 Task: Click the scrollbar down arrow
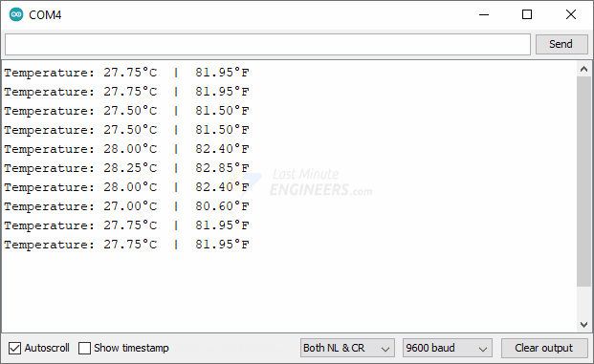pyautogui.click(x=583, y=325)
